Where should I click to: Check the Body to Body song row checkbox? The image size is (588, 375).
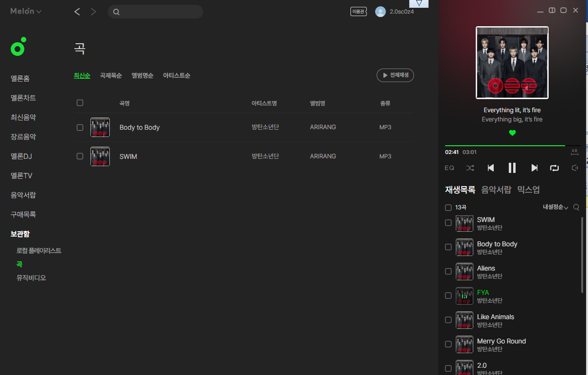[x=80, y=127]
